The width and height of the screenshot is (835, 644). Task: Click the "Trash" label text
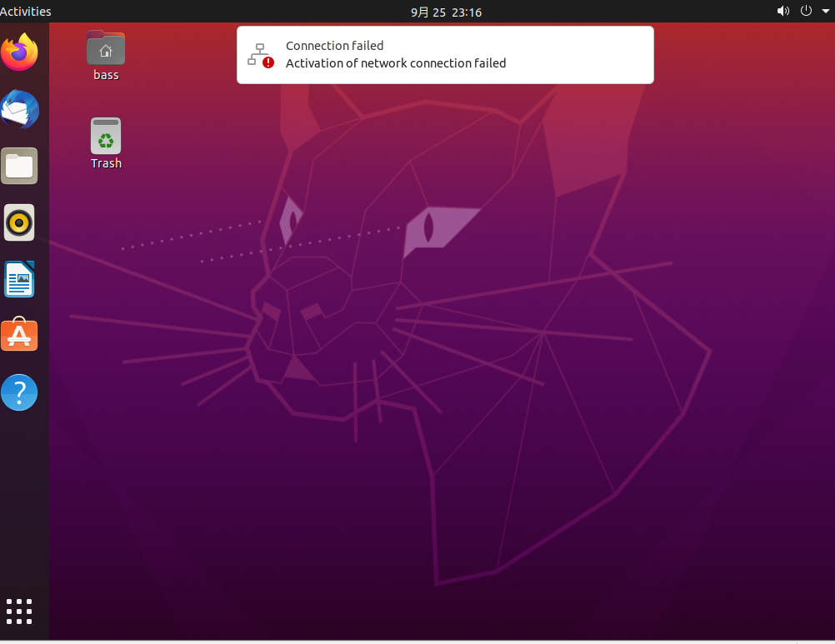106,163
